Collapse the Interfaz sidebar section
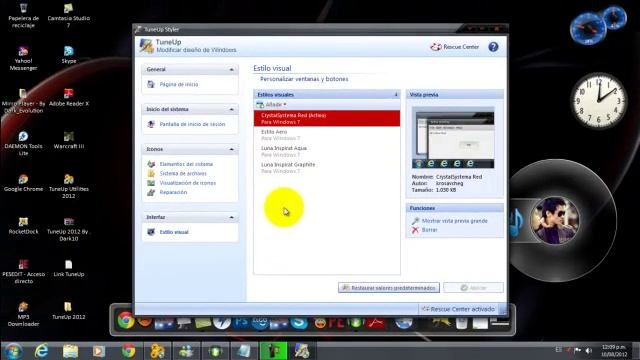 [x=231, y=217]
